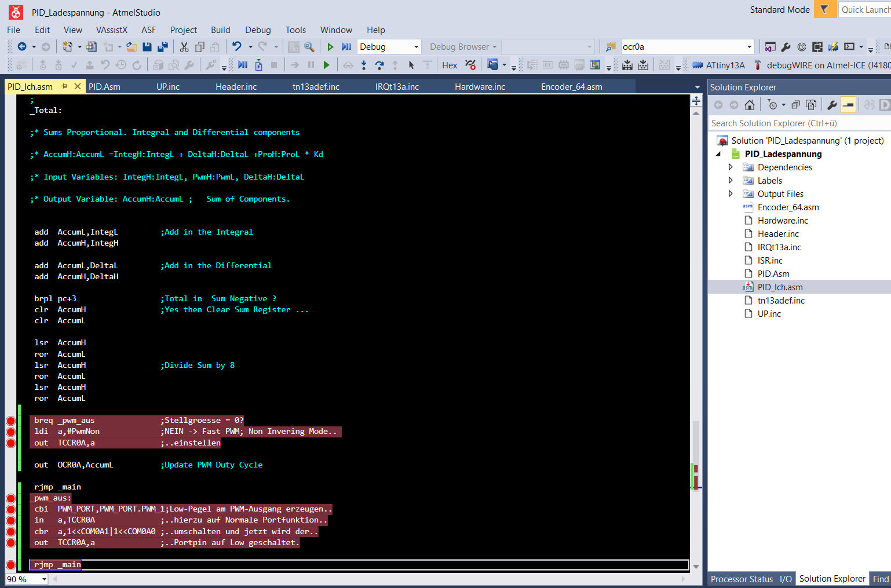Open the Debug configuration dropdown
The image size is (891, 588).
pos(416,47)
